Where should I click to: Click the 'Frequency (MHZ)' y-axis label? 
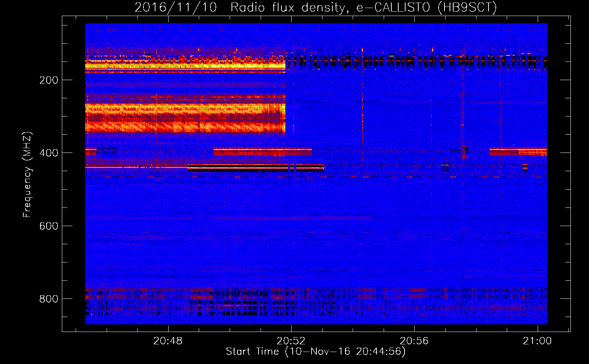point(27,175)
